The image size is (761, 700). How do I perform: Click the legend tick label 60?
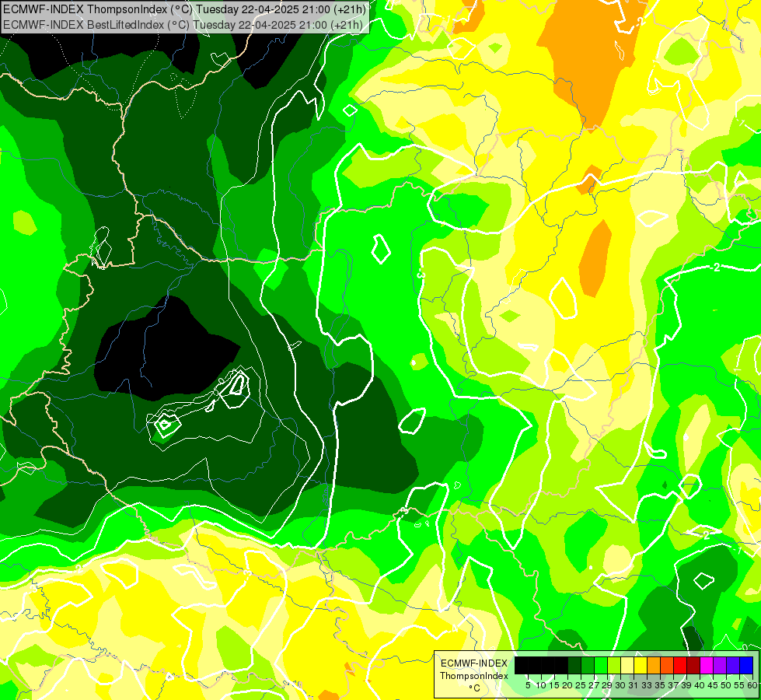click(752, 685)
